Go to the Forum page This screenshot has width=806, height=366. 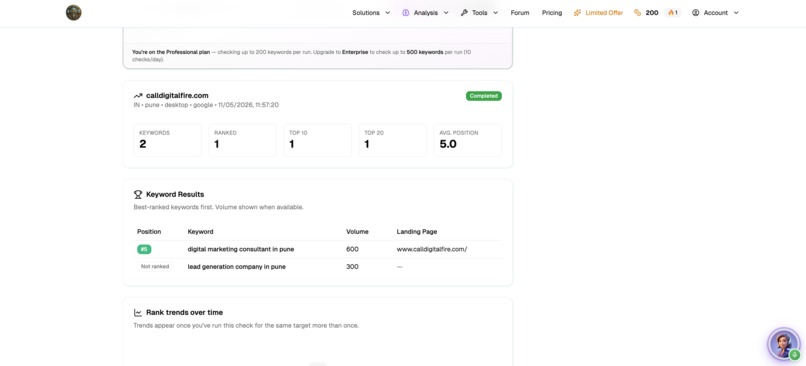[520, 13]
